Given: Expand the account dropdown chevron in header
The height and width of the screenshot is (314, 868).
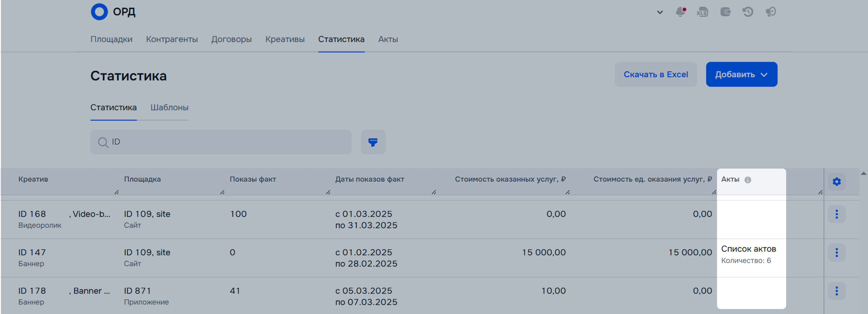Looking at the screenshot, I should point(660,12).
